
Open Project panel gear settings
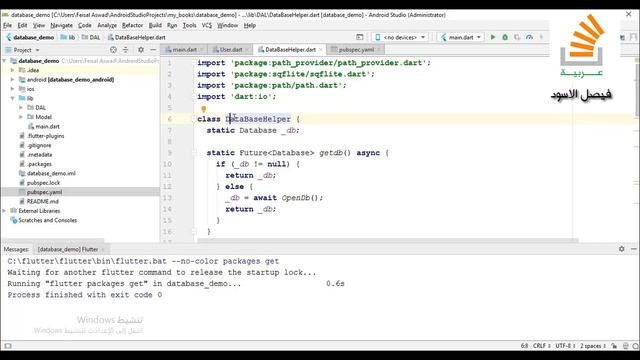click(141, 50)
